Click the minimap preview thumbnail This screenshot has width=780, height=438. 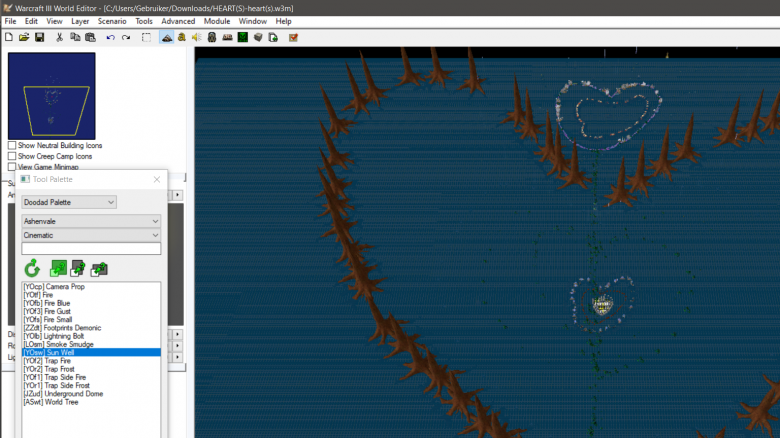pos(52,96)
